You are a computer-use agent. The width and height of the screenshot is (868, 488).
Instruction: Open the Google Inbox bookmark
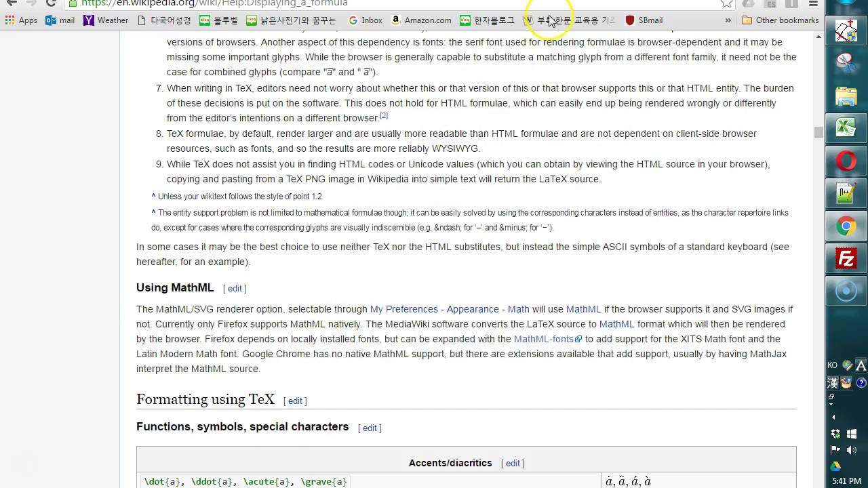point(366,20)
